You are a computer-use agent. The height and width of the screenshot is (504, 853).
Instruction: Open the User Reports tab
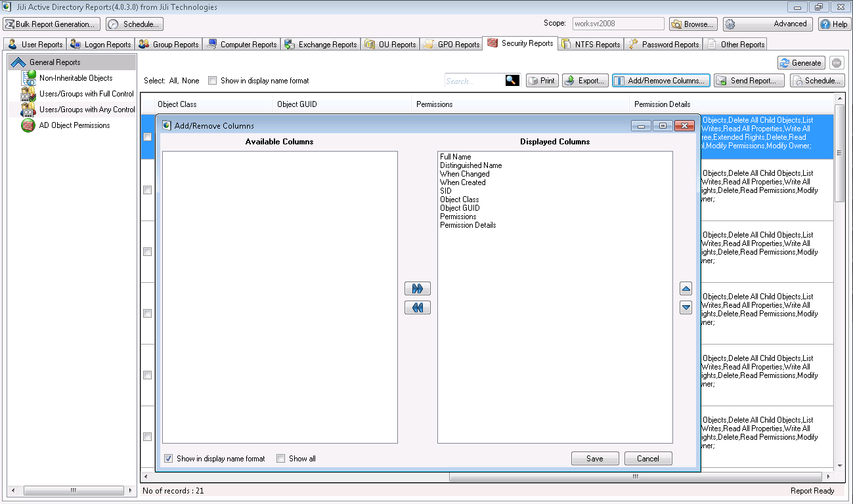coord(35,45)
